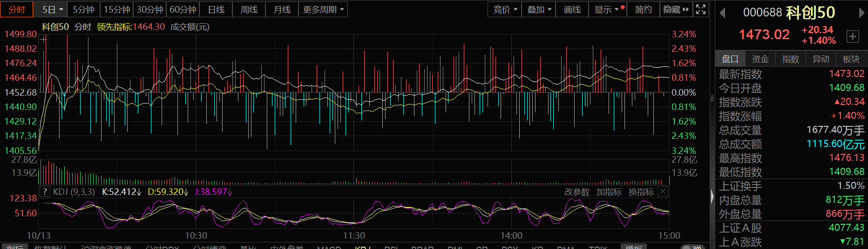Add 科创50 to watchlist with plus icon
Image resolution: width=868 pixels, height=249 pixels.
[853, 36]
